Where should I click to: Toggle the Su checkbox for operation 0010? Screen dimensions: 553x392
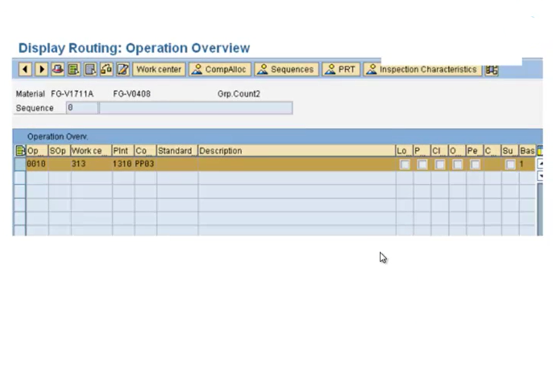pyautogui.click(x=510, y=165)
